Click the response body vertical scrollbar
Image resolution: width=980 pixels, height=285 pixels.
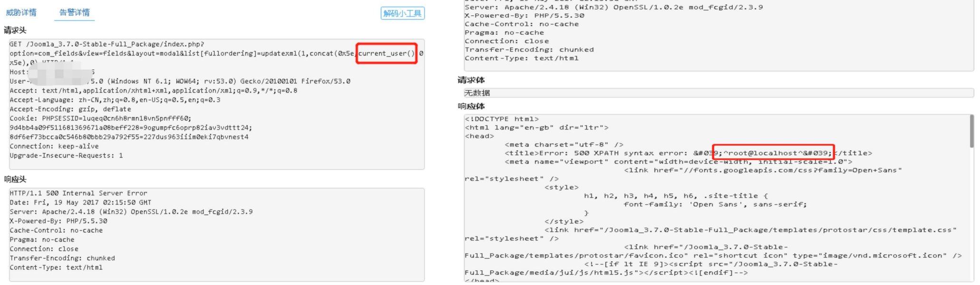tap(971, 131)
